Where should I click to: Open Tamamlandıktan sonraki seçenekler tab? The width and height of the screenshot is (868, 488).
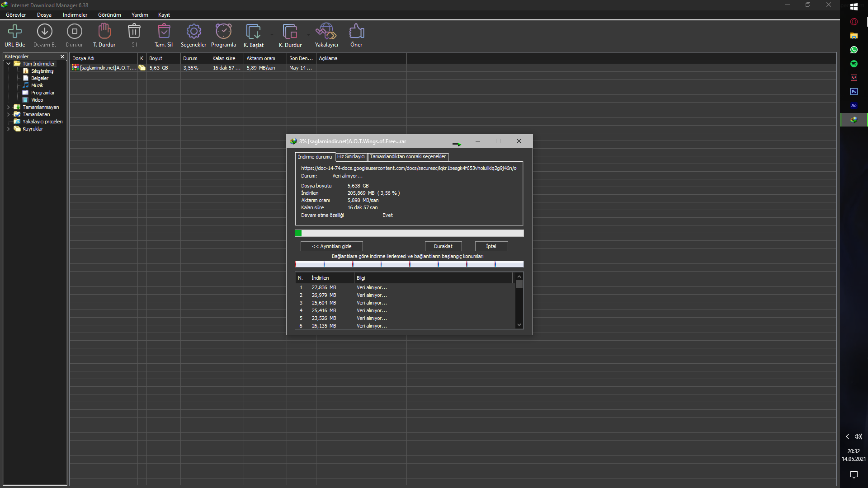[x=408, y=157]
